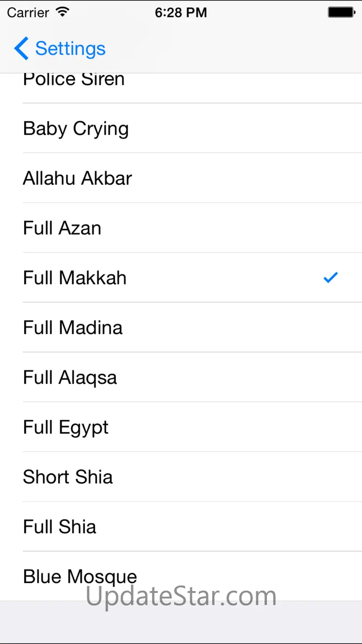Tap the blue back chevron arrow

[21, 49]
